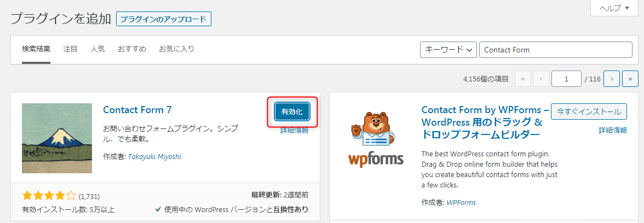
Task: Install WPForms with 今すぐインストール button
Action: coord(589,111)
